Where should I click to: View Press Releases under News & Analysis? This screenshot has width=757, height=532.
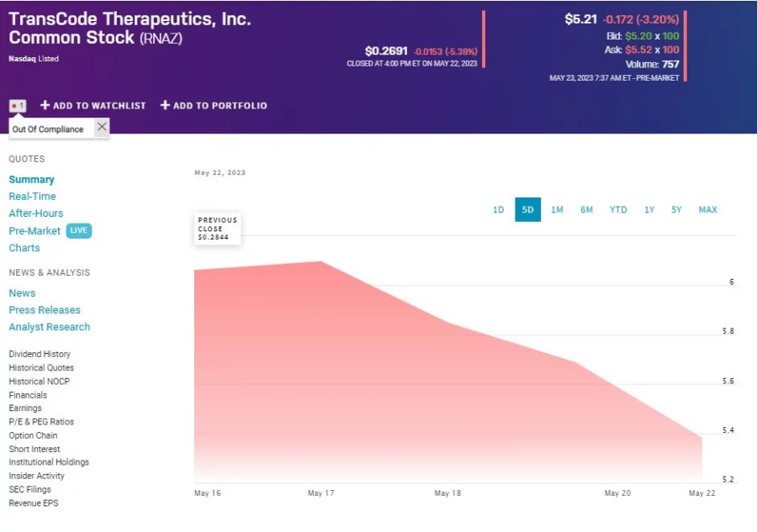coord(45,309)
